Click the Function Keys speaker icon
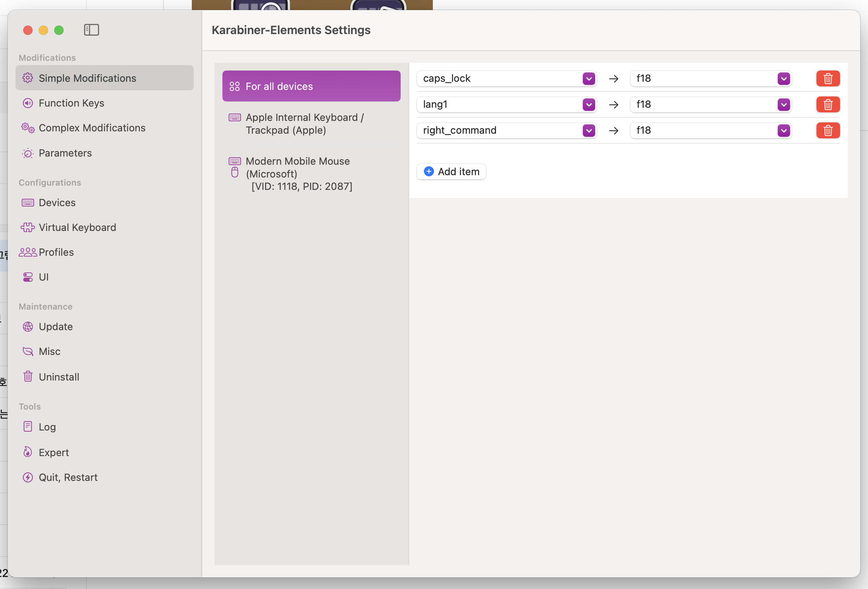This screenshot has width=868, height=589. [x=28, y=103]
